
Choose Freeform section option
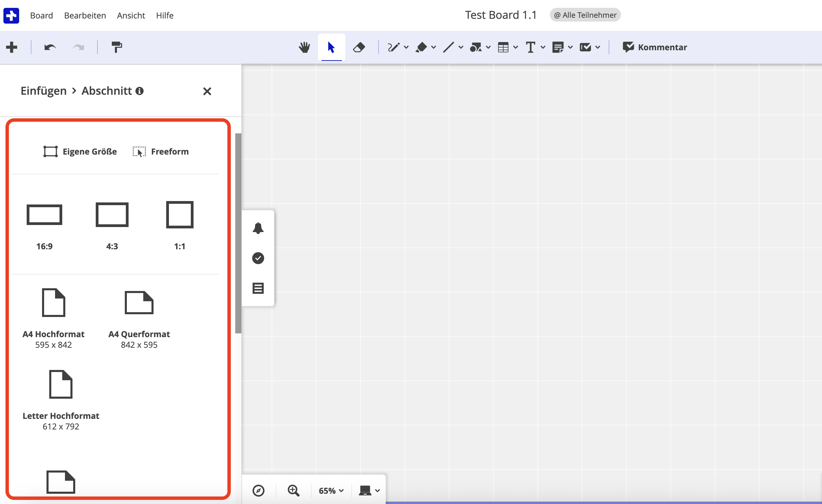[x=160, y=151]
